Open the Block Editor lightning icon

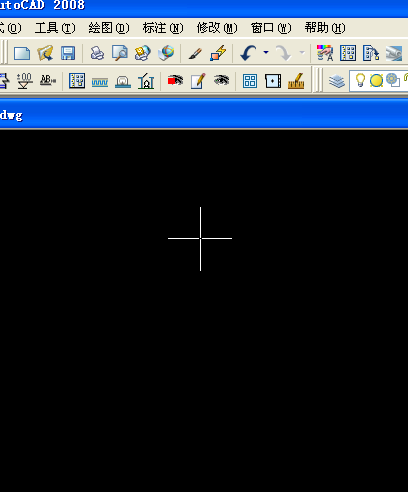pos(218,53)
